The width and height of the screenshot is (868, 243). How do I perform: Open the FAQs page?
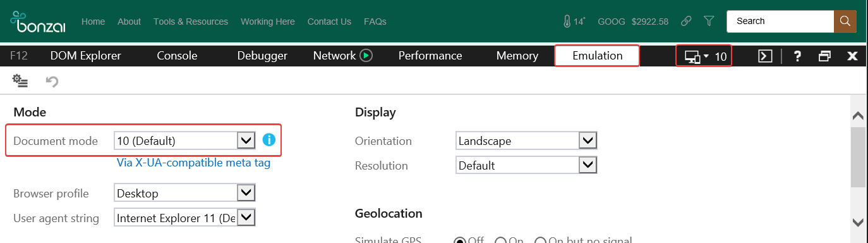point(375,22)
